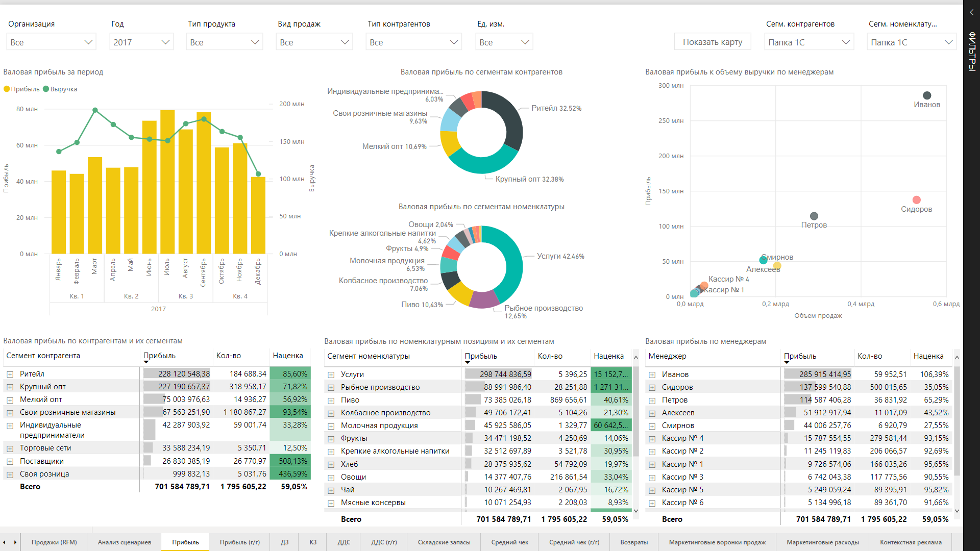Expand the Овощи row
The image size is (980, 551).
(x=331, y=478)
